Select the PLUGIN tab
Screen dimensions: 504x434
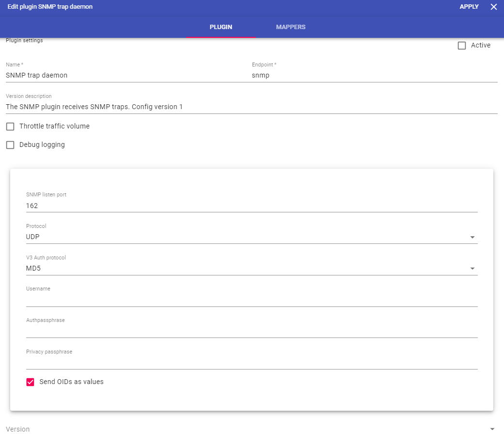220,27
